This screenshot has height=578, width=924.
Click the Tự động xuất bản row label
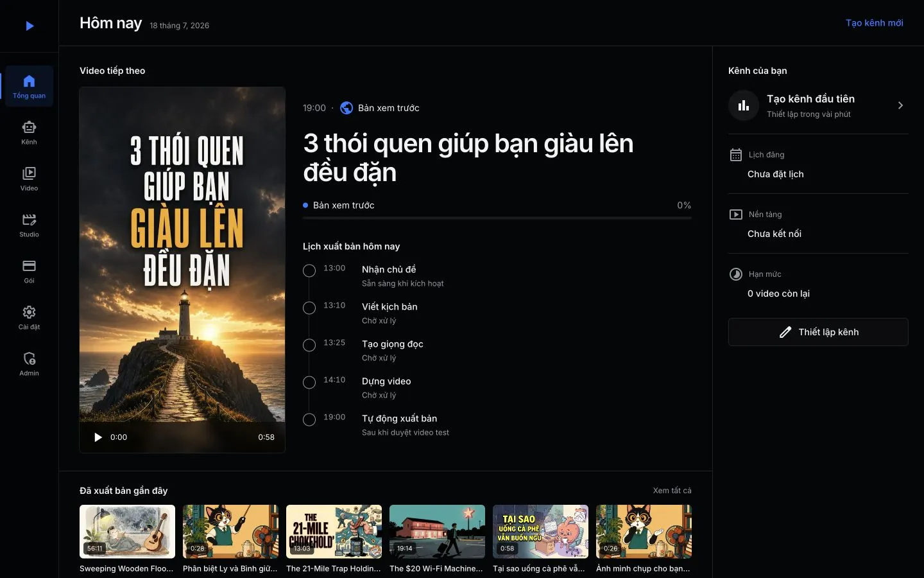coord(399,419)
